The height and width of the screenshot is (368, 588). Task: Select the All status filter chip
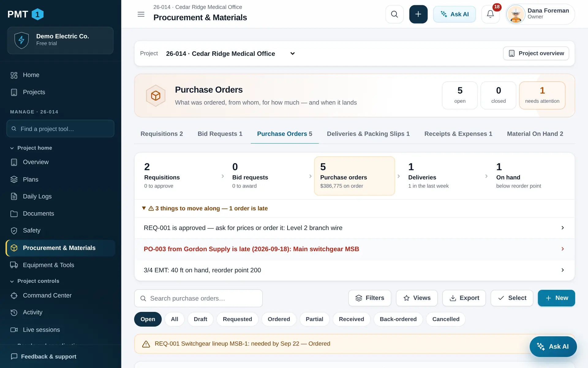(175, 319)
